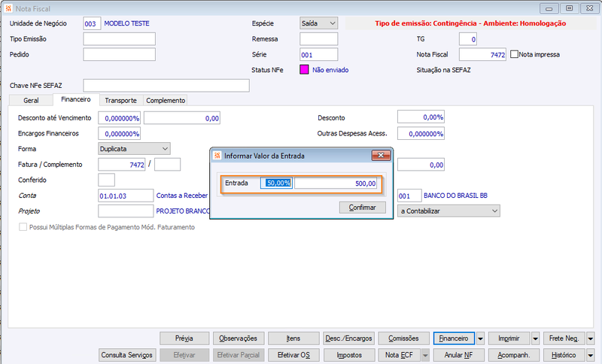602x364 pixels.
Task: Check the Conferido box
Action: click(106, 180)
